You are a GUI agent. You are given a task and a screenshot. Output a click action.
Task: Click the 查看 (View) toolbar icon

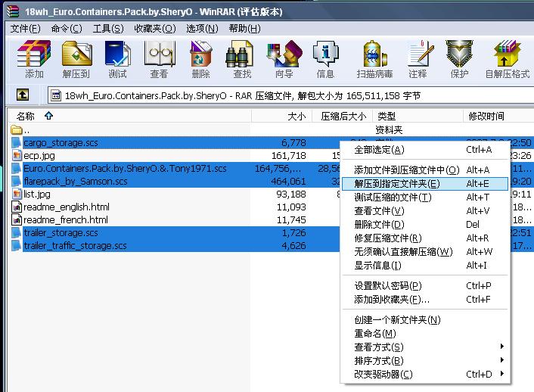(x=160, y=54)
